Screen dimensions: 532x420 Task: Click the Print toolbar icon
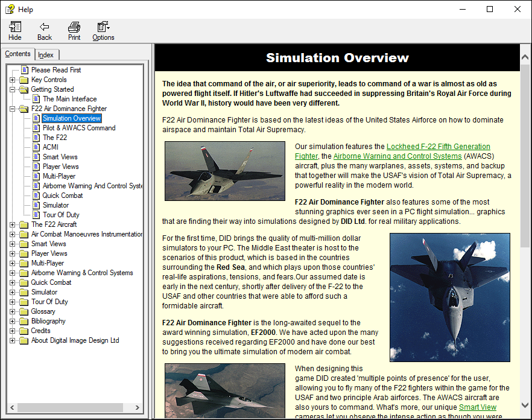tap(74, 27)
